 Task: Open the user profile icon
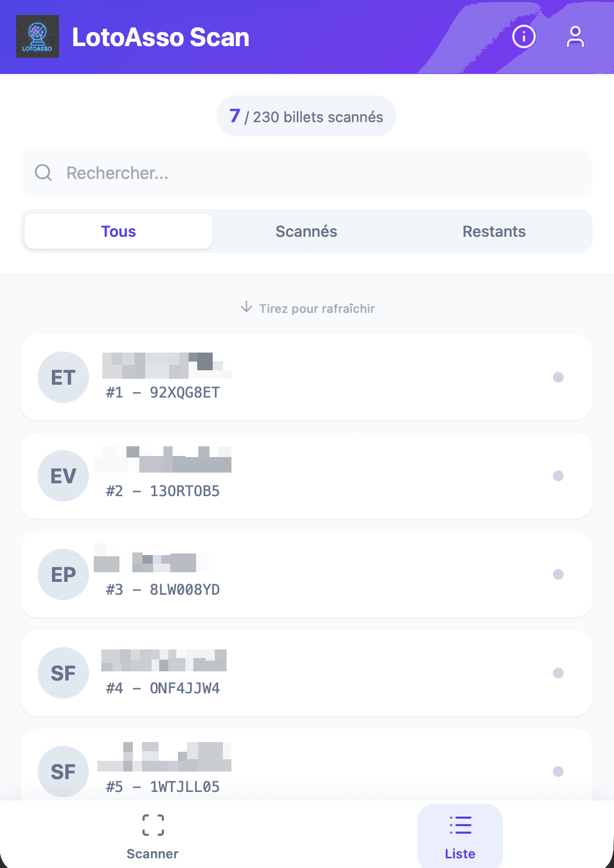(575, 37)
